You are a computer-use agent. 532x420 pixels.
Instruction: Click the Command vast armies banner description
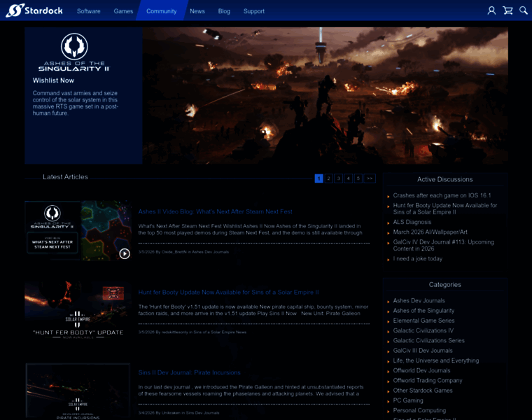(76, 103)
